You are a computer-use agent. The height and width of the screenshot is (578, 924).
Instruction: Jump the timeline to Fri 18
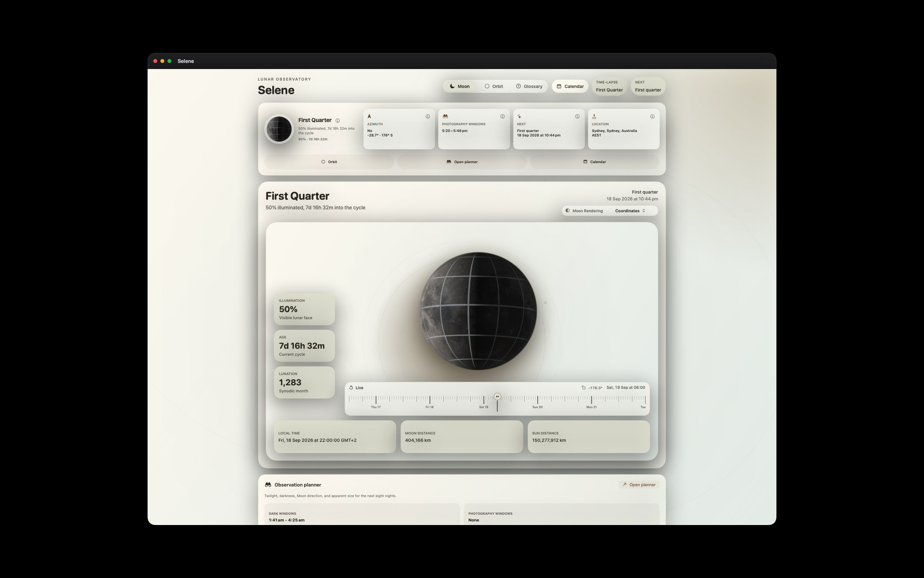point(430,407)
